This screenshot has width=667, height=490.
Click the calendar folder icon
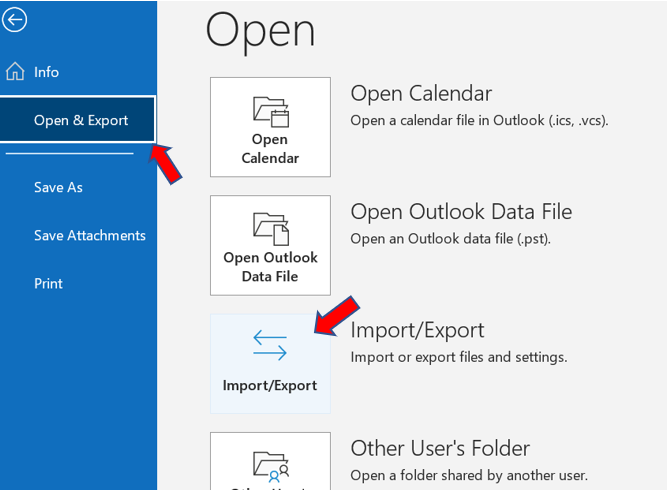(270, 108)
